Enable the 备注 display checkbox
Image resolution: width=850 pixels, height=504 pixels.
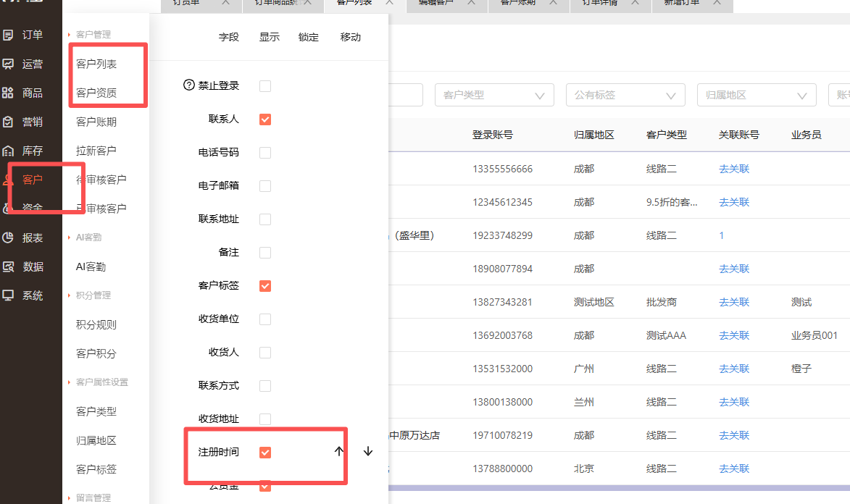(x=265, y=253)
